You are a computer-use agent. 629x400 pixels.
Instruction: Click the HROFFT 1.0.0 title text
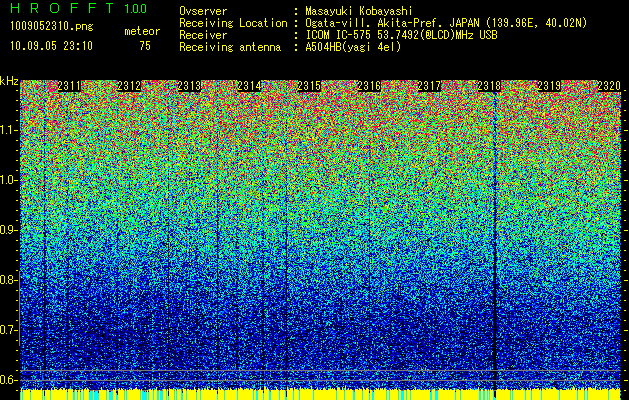pos(78,8)
